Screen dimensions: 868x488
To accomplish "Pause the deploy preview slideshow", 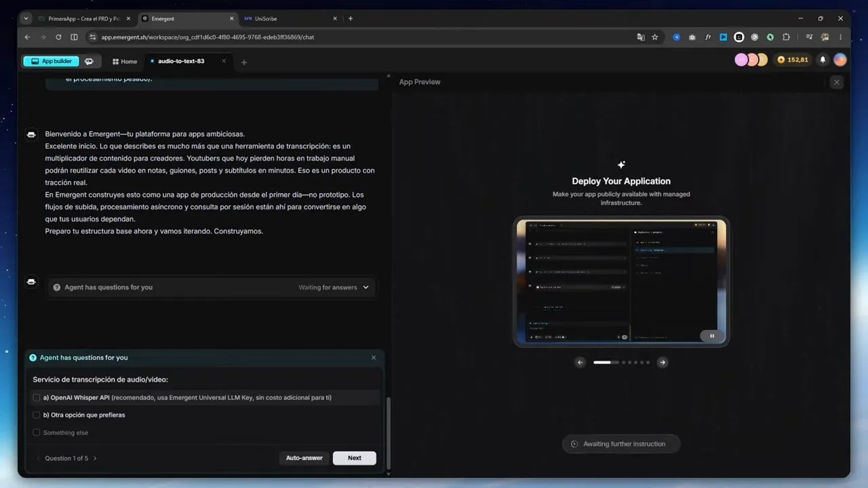I will (x=712, y=335).
